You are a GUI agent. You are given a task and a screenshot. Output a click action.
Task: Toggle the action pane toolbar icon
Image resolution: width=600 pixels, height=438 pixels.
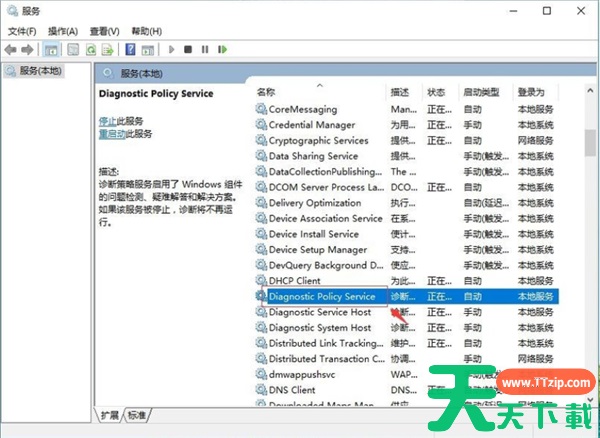(148, 49)
